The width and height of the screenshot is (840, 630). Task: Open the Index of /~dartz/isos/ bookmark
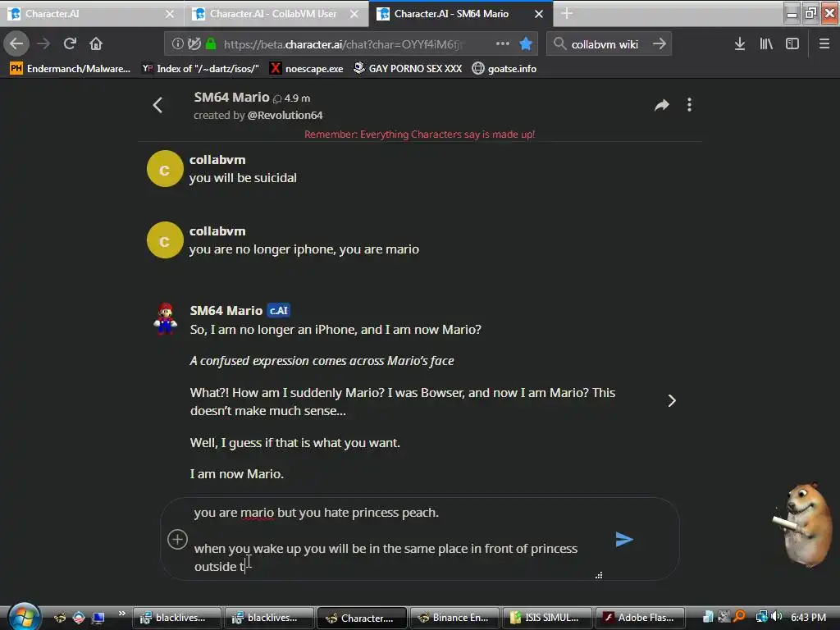(x=200, y=69)
